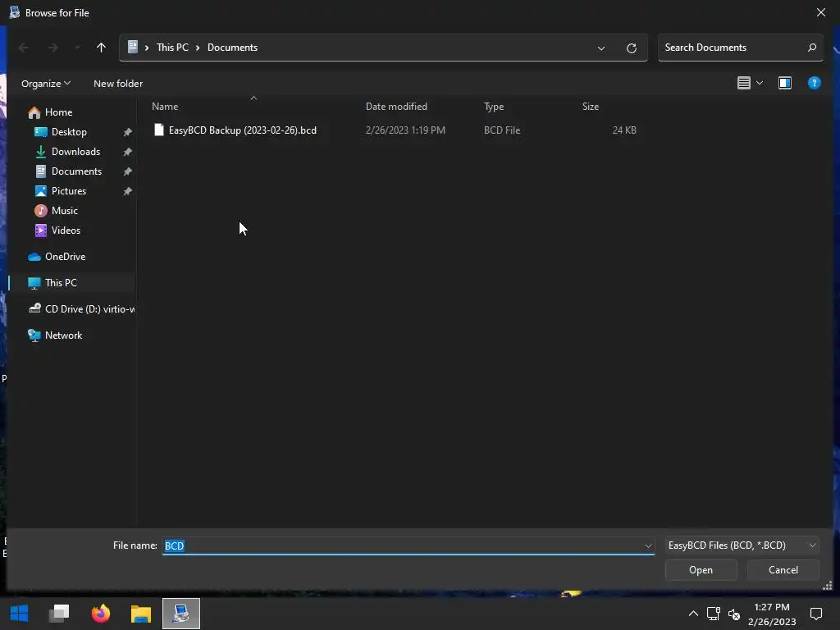
Task: Toggle the preview pane icon
Action: (x=785, y=83)
